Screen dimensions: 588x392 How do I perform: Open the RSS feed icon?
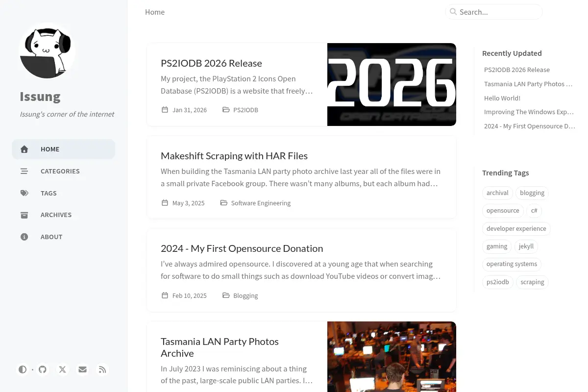(102, 369)
